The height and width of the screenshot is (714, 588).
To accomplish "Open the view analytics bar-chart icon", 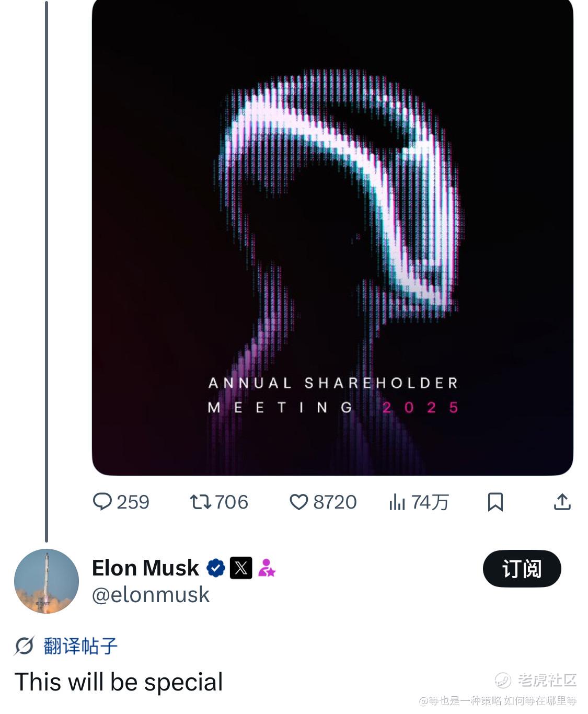I will pos(397,502).
